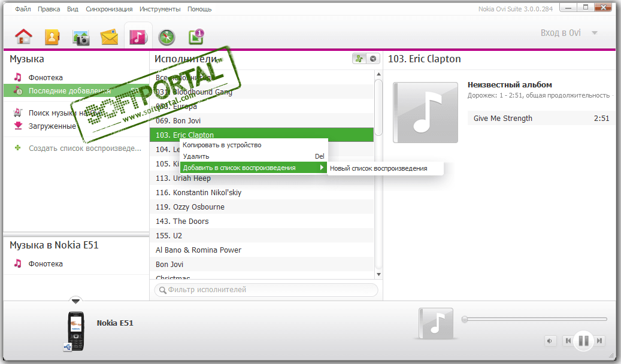
Task: Open Загруженные in the sidebar
Action: 52,126
